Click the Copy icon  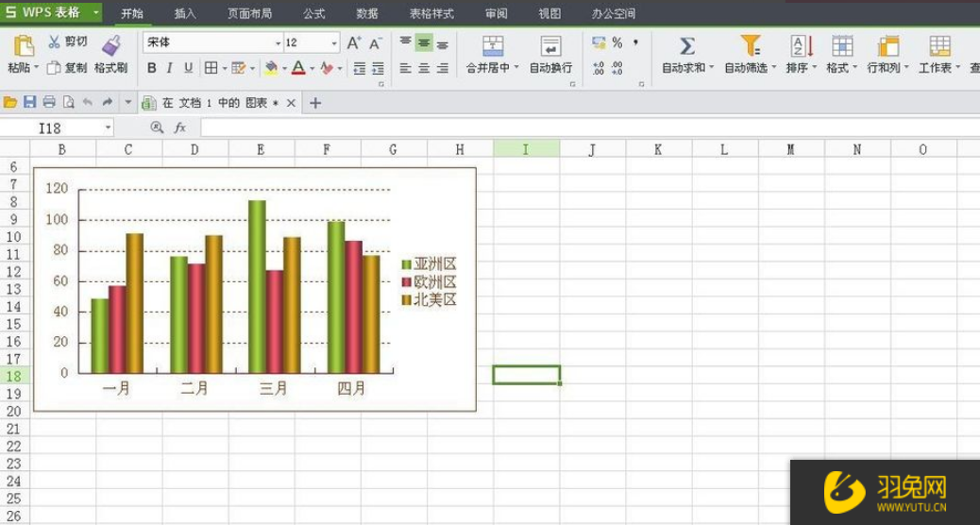pyautogui.click(x=55, y=67)
